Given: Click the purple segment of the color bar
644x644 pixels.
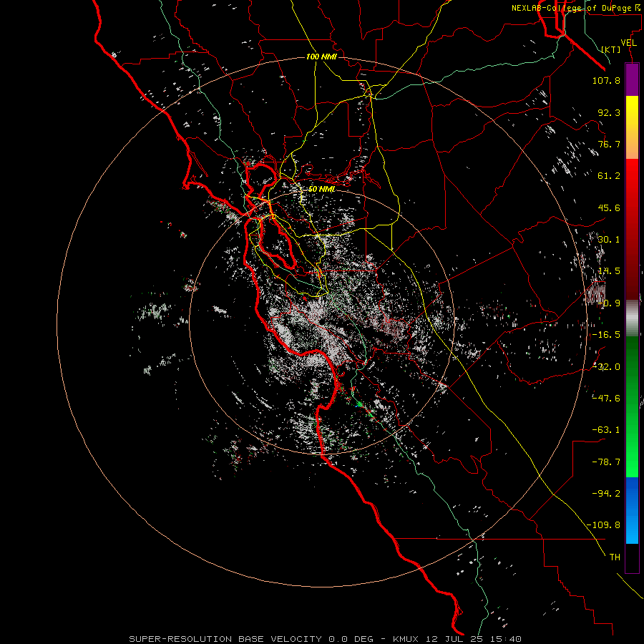Looking at the screenshot, I should [632, 80].
